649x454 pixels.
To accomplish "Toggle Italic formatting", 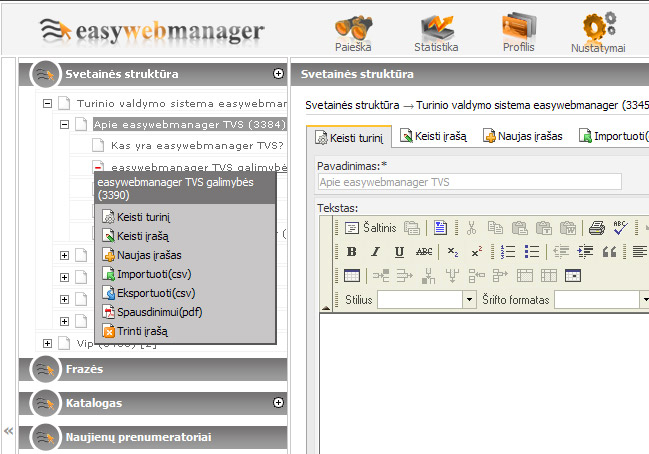I will [375, 252].
